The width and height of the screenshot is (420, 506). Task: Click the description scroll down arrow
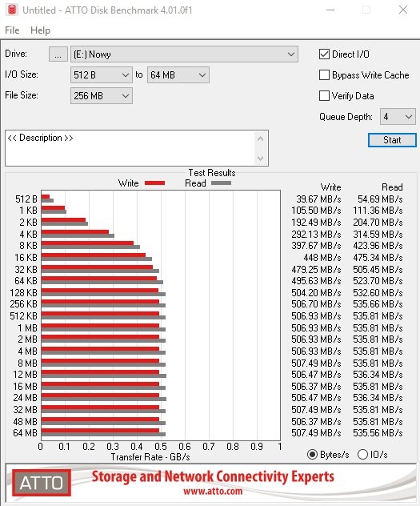point(261,159)
